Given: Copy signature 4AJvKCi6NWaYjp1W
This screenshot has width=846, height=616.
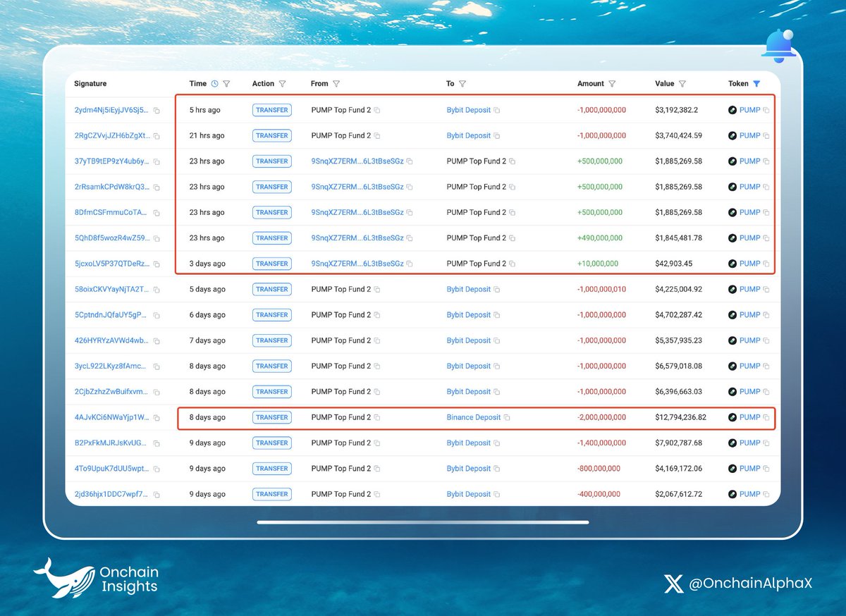Looking at the screenshot, I should (157, 418).
